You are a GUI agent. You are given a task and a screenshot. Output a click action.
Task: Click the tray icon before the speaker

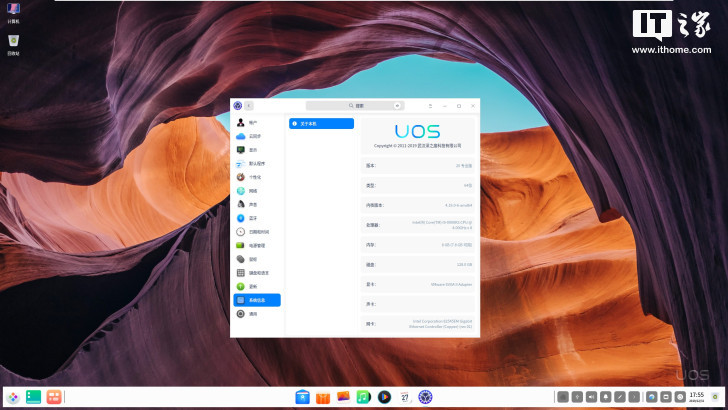point(578,397)
